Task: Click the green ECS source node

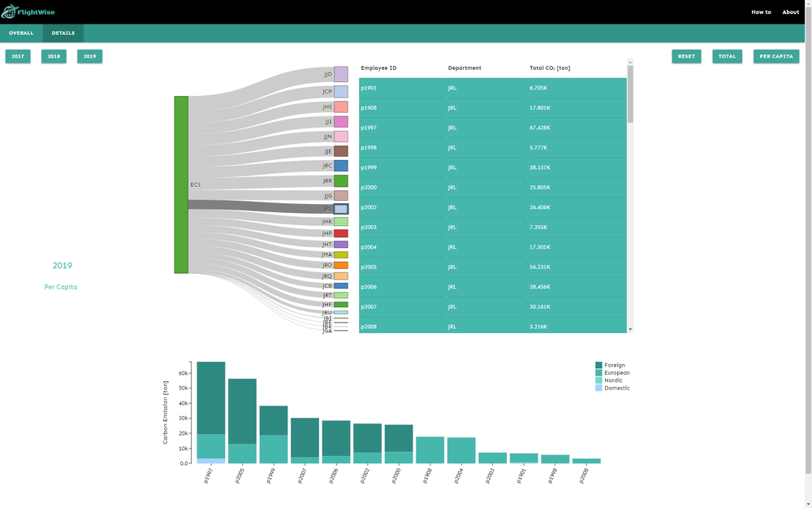Action: click(x=181, y=185)
